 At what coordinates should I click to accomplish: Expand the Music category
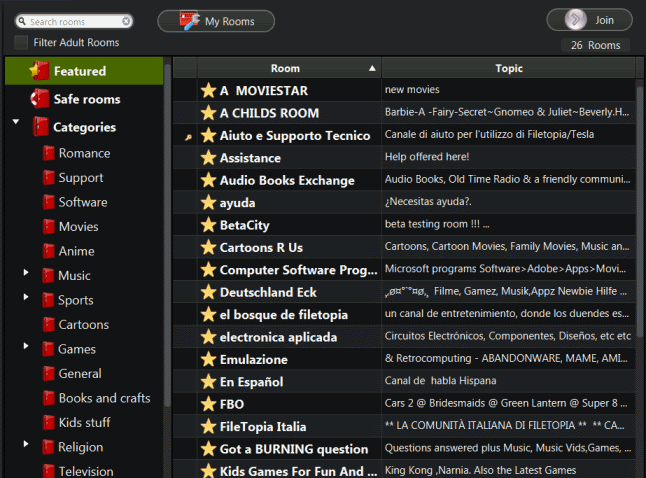click(x=26, y=272)
